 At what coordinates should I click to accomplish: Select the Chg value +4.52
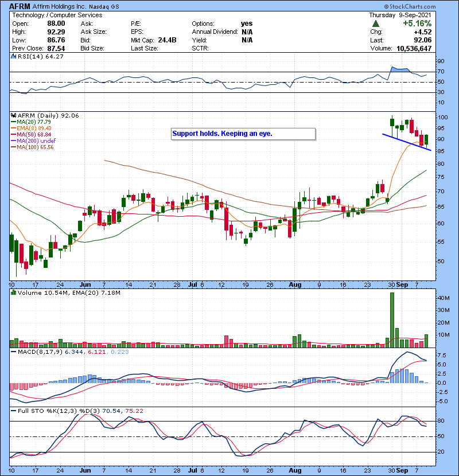pyautogui.click(x=422, y=32)
